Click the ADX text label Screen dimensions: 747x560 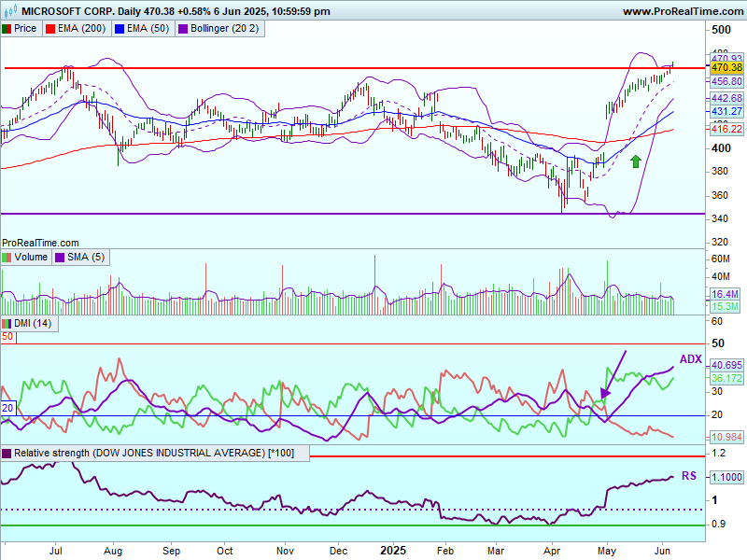(690, 359)
